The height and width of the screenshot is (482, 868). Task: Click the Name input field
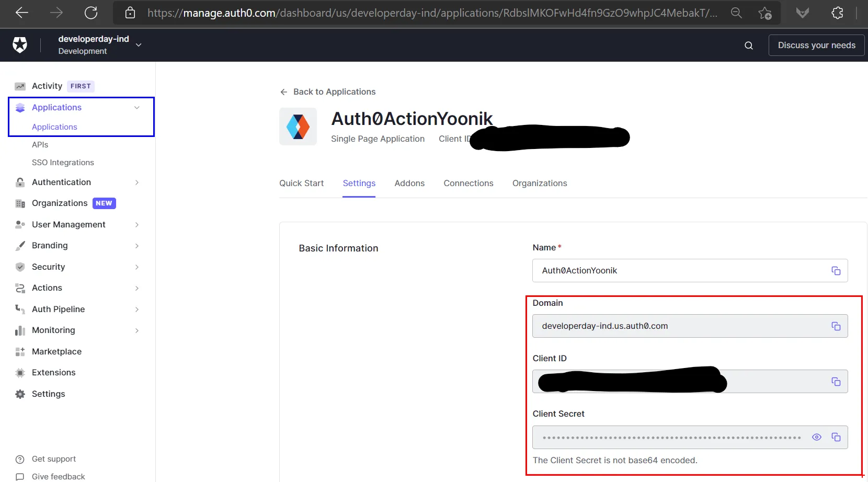680,271
